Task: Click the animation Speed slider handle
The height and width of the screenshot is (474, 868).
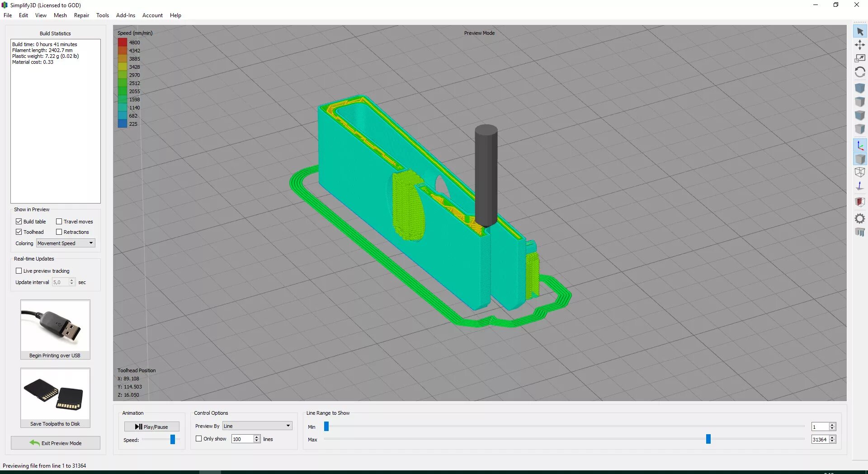Action: tap(172, 439)
